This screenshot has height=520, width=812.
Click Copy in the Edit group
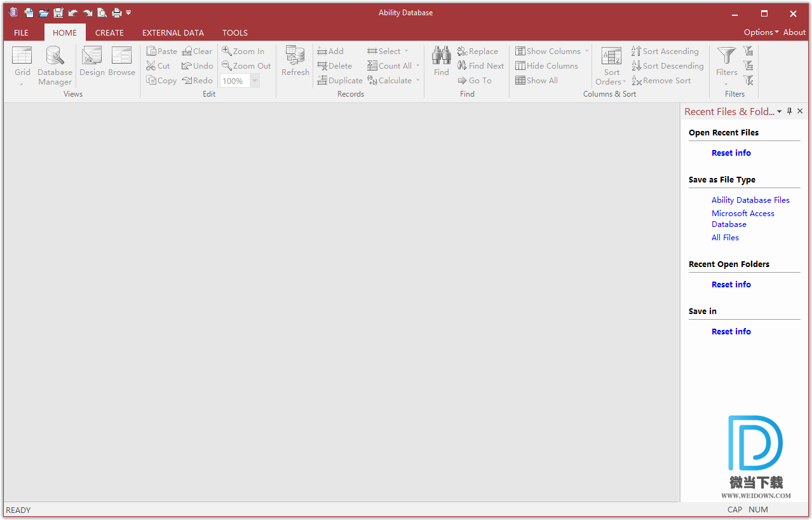click(161, 81)
